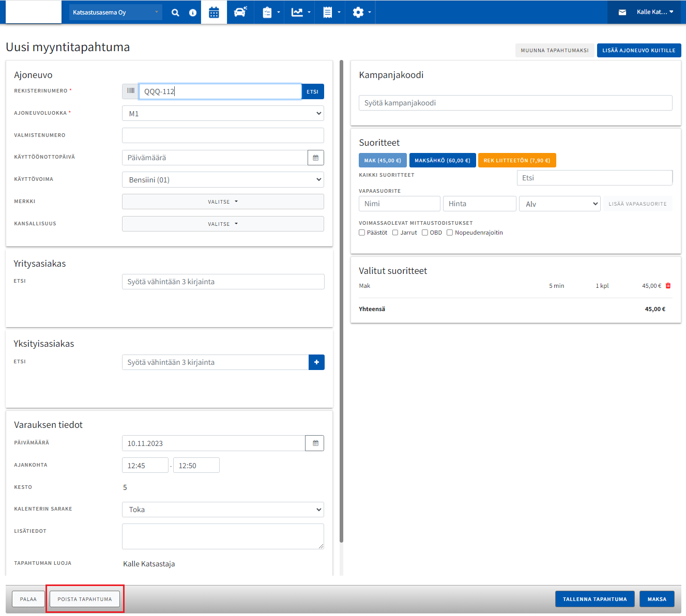Focus the Valmistenumero input field

pos(223,135)
